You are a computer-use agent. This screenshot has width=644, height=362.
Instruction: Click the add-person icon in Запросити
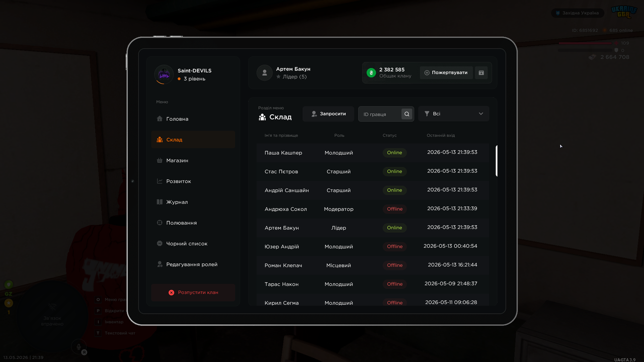314,114
